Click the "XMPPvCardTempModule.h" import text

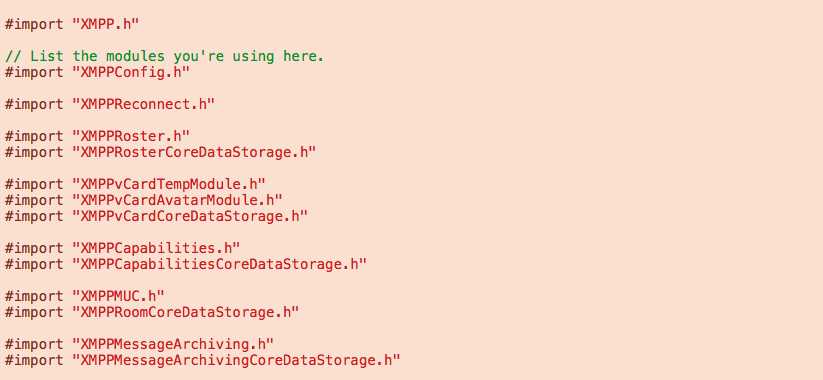[169, 184]
